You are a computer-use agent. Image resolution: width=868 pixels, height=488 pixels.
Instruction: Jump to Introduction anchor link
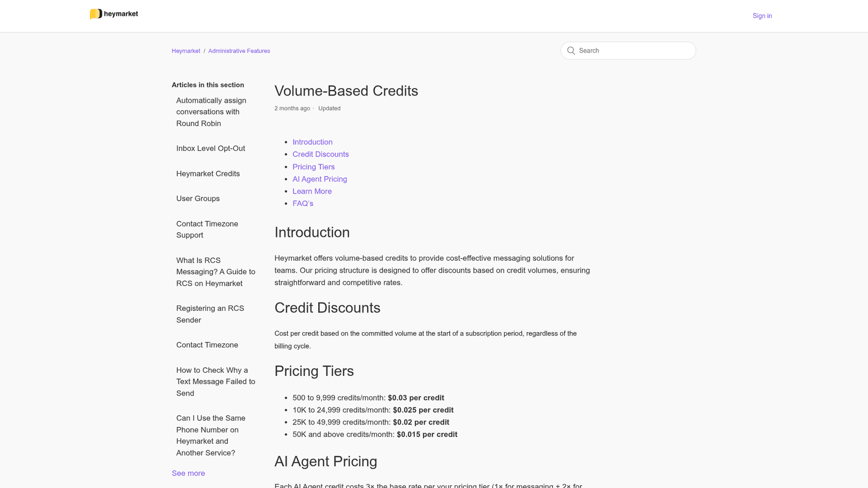click(x=313, y=142)
